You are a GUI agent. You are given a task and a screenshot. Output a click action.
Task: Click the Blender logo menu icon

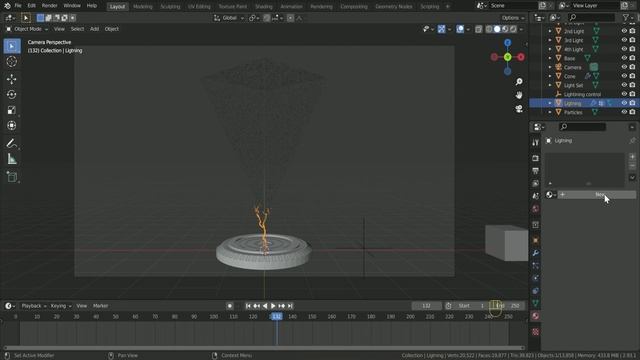click(7, 6)
